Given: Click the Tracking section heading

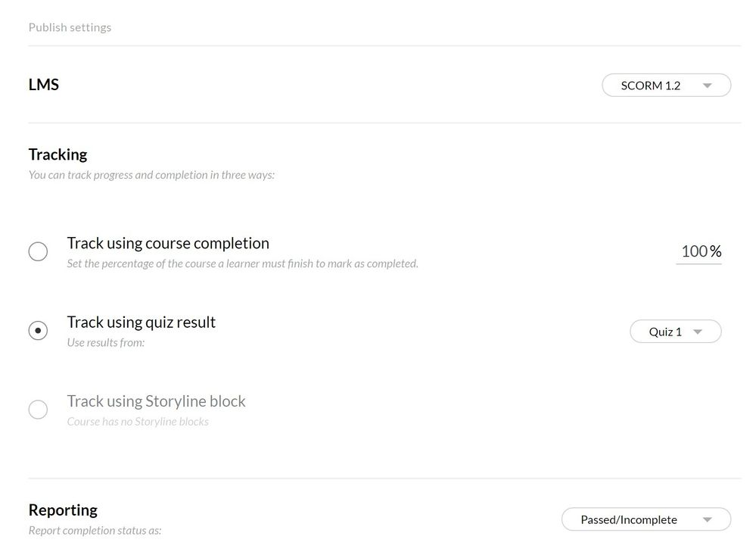Looking at the screenshot, I should [58, 154].
